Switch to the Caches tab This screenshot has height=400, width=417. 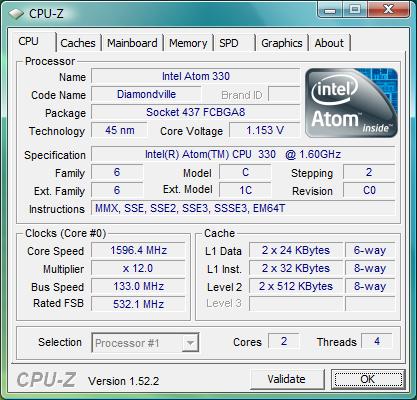click(78, 43)
